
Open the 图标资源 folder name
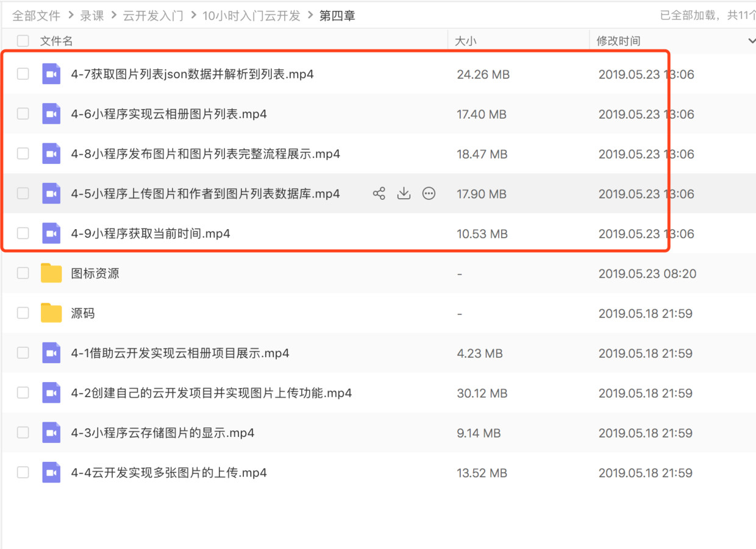[95, 273]
